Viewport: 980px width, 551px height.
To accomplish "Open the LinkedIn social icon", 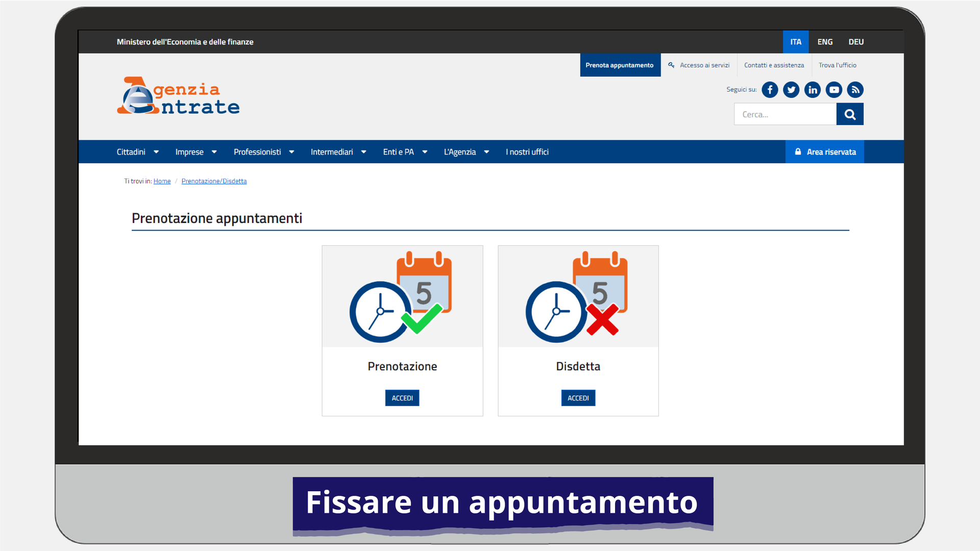I will click(x=813, y=90).
